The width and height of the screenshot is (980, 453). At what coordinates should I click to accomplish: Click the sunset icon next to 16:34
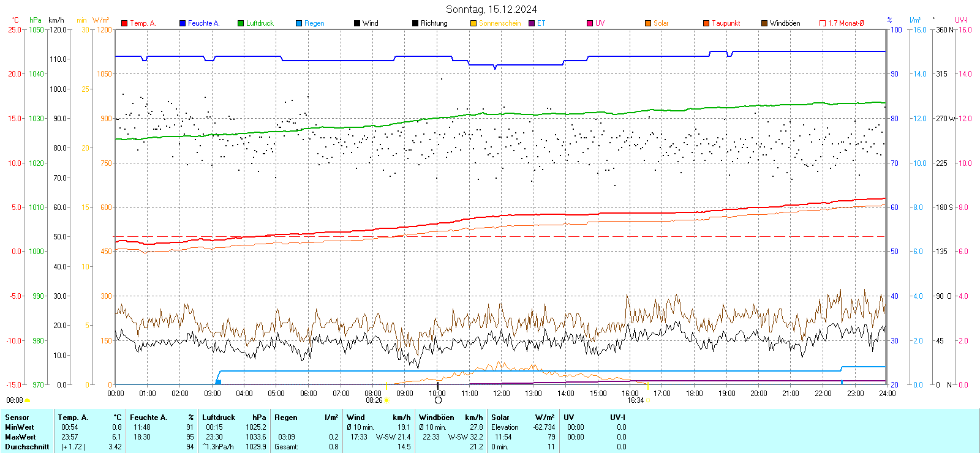click(x=649, y=400)
